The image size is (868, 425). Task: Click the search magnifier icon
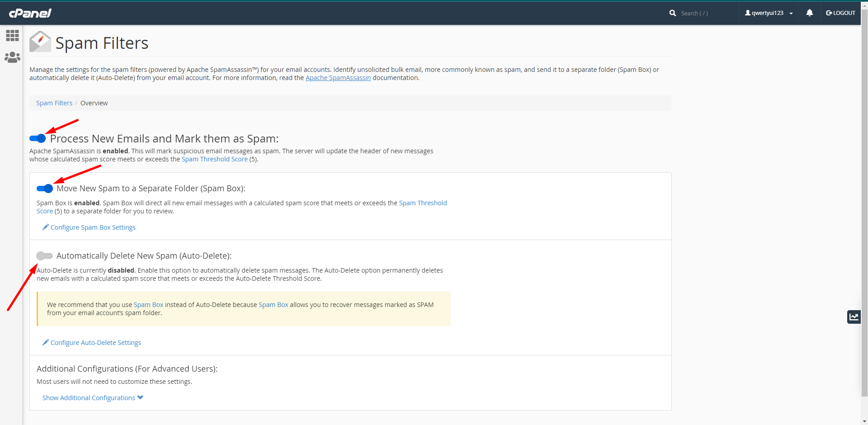(673, 13)
